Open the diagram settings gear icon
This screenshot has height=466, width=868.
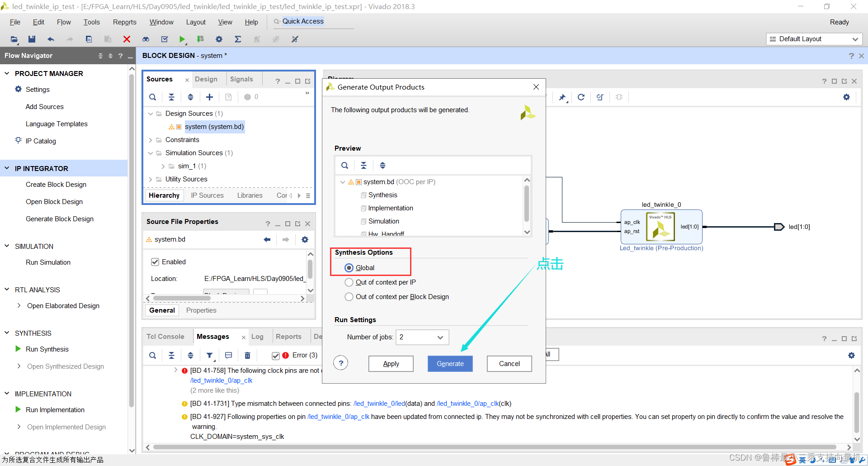(846, 97)
